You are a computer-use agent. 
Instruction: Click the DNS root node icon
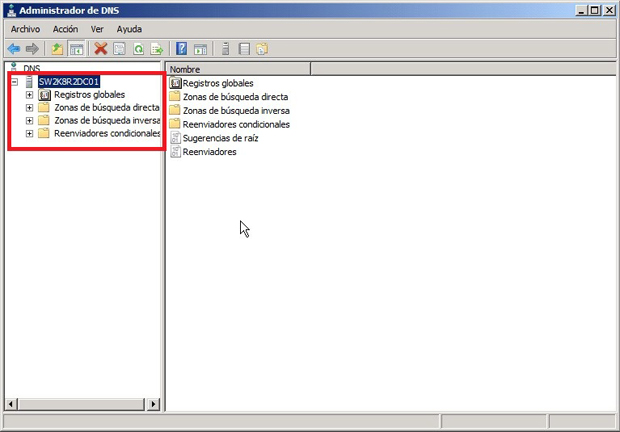tap(14, 67)
